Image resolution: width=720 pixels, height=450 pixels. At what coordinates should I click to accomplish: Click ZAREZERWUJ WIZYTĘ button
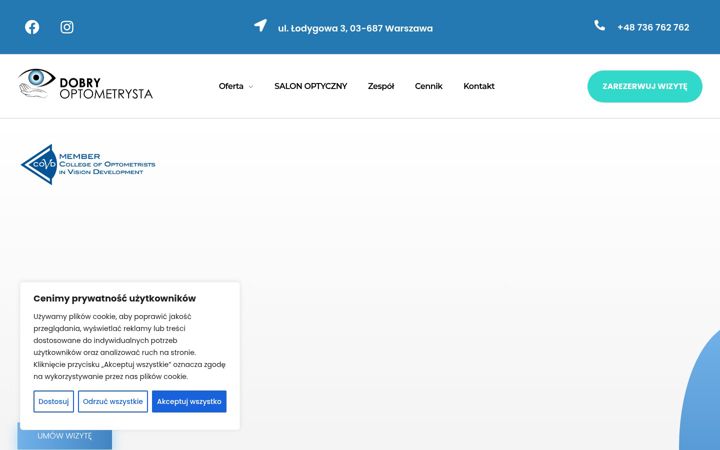click(x=645, y=86)
